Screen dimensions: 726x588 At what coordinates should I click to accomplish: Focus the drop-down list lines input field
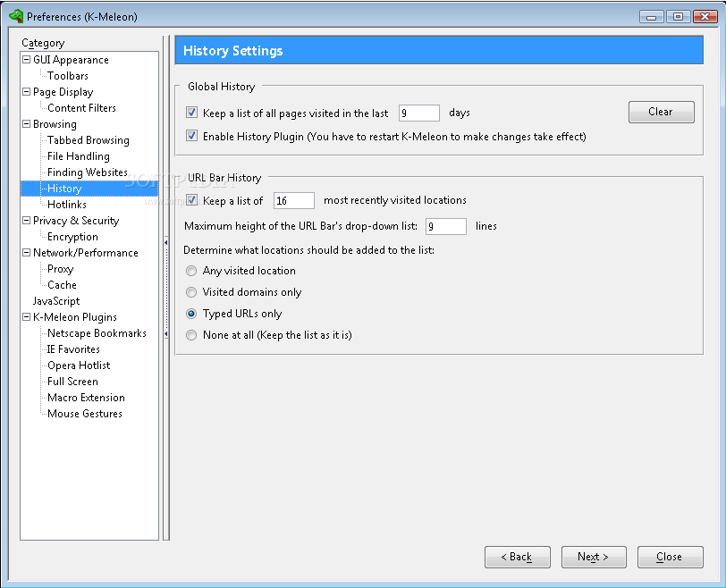(446, 226)
